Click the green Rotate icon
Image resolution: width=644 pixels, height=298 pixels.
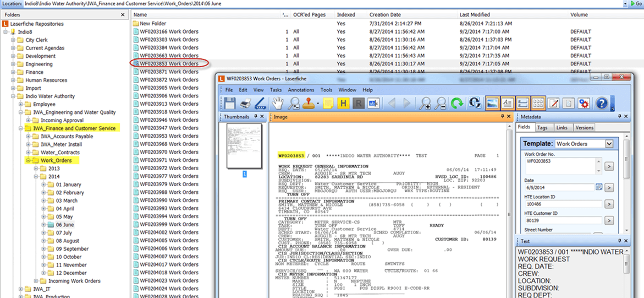tap(456, 103)
